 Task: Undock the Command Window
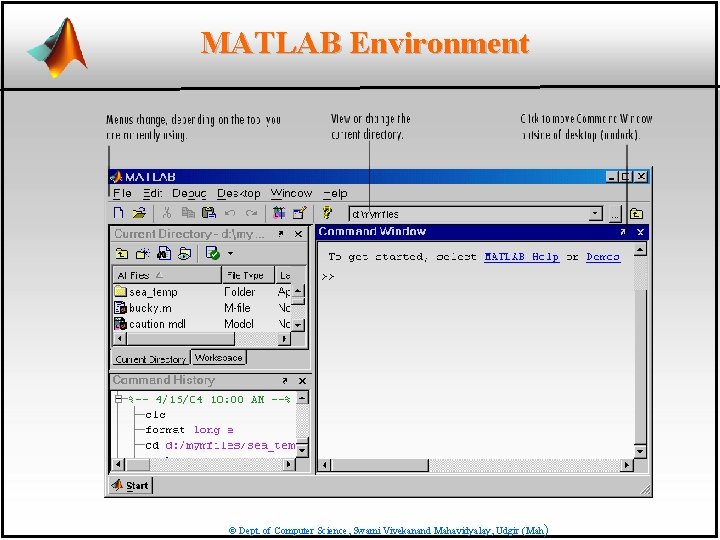pyautogui.click(x=623, y=232)
